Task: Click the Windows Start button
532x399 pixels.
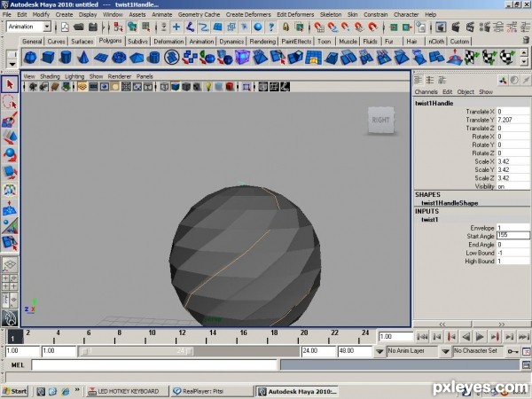Action: point(14,391)
